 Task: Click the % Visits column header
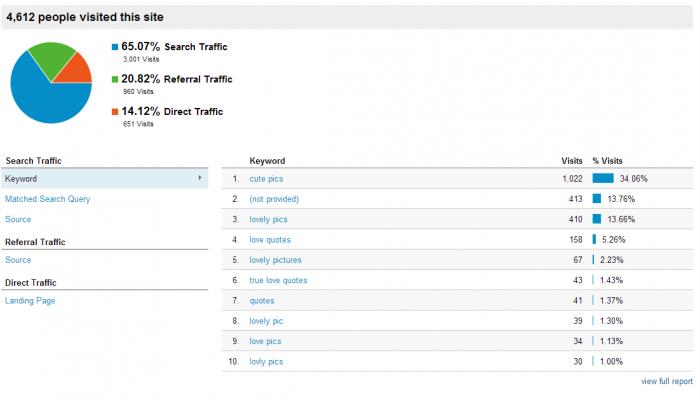(607, 161)
